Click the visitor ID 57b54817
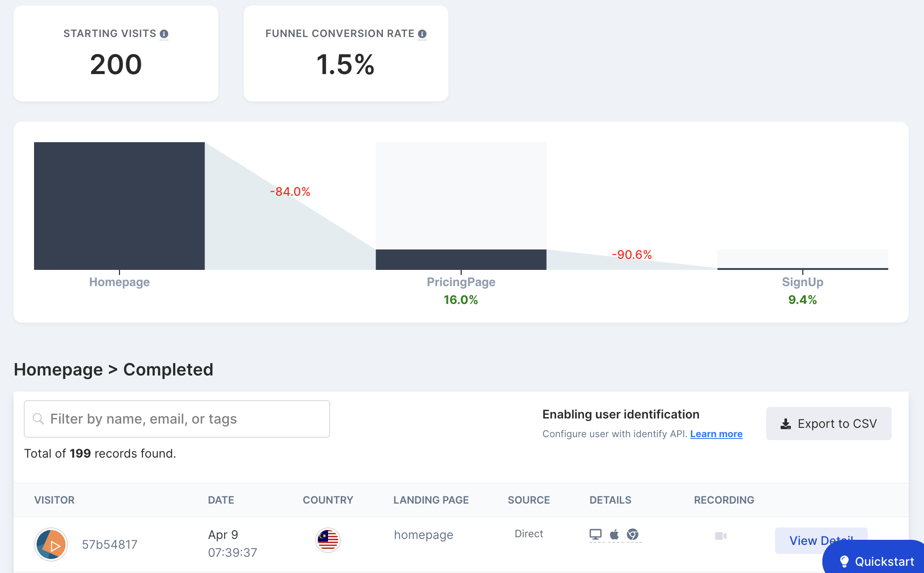Image resolution: width=924 pixels, height=573 pixels. pos(109,544)
